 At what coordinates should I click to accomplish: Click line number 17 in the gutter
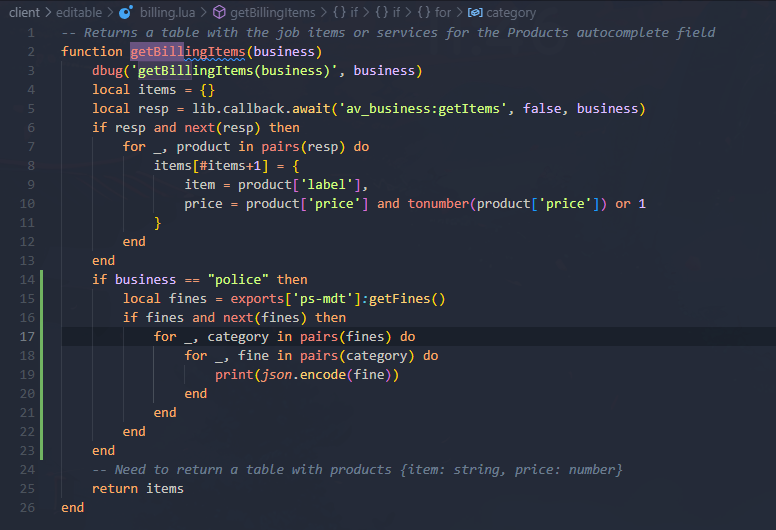click(x=27, y=337)
